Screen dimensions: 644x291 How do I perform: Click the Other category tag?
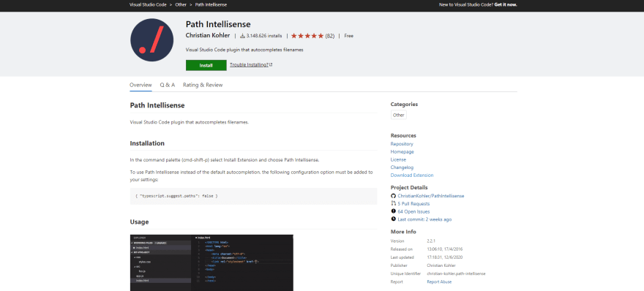click(x=398, y=115)
